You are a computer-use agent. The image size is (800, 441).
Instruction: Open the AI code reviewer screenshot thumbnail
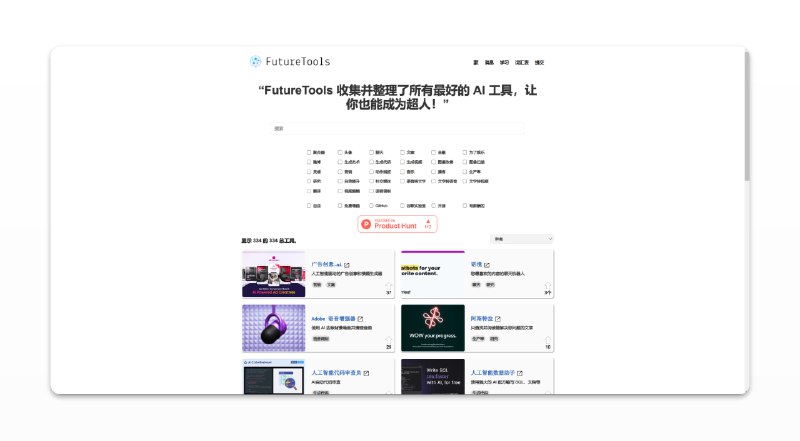273,377
